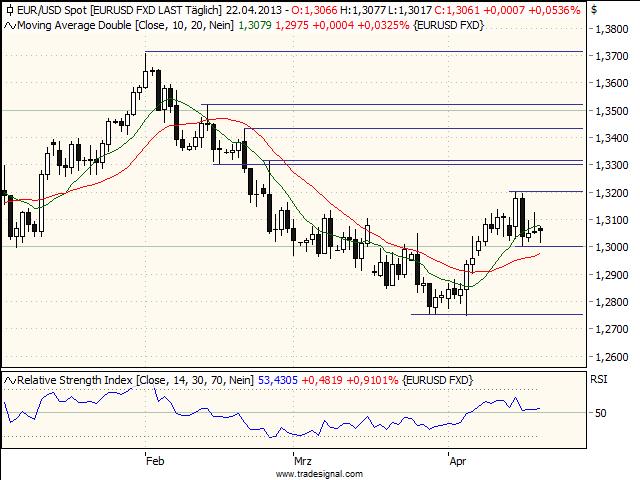
Task: Click the line icon before Relative Strength Index
Action: point(10,380)
